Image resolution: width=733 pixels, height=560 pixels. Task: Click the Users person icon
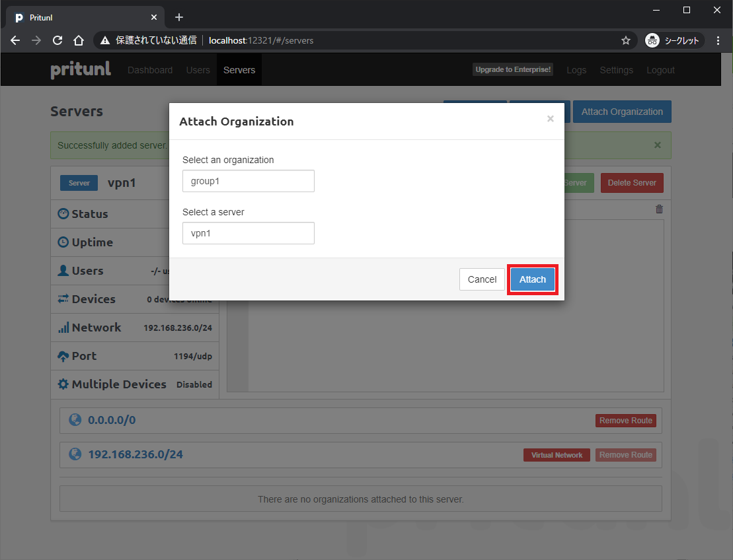63,271
